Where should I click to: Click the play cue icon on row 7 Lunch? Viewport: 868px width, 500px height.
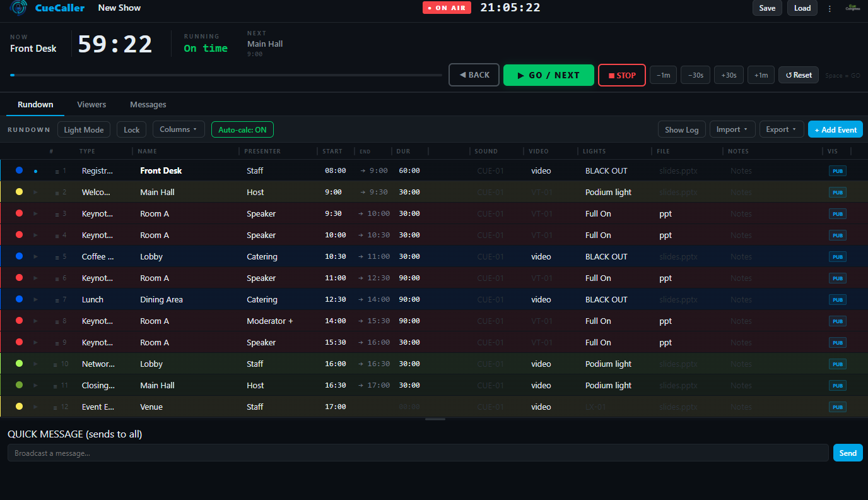pos(35,299)
